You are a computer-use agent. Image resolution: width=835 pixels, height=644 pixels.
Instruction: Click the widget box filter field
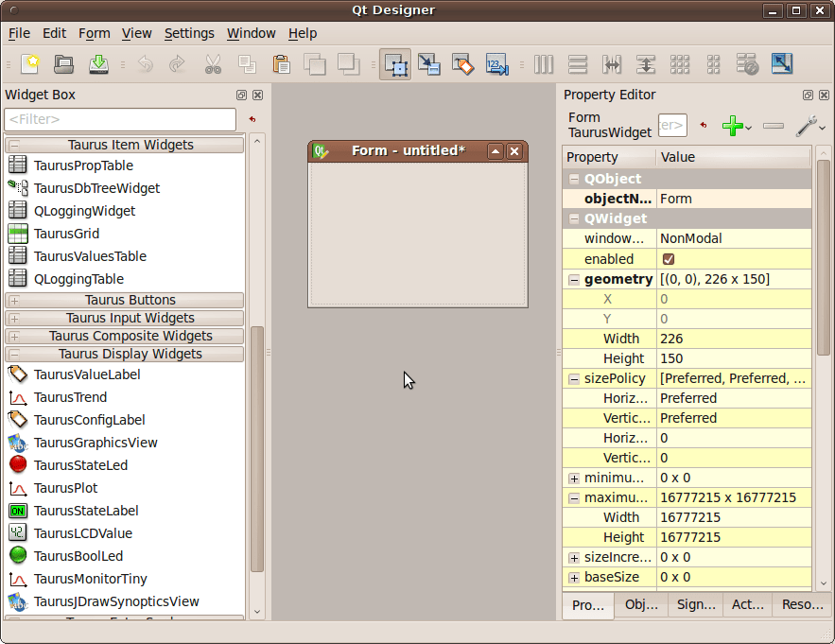click(120, 120)
